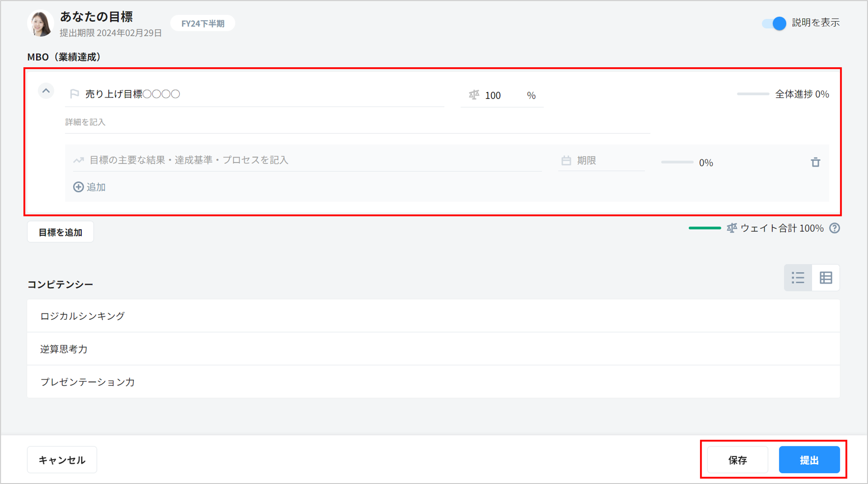
Task: Click the calendar icon next to 期限
Action: coord(566,160)
